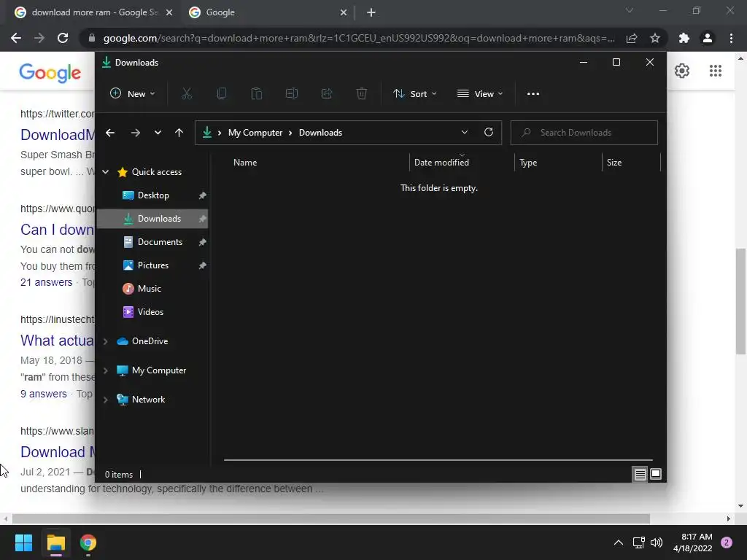Image resolution: width=747 pixels, height=560 pixels.
Task: Click the page vertical scrollbar thumb
Action: tap(740, 301)
